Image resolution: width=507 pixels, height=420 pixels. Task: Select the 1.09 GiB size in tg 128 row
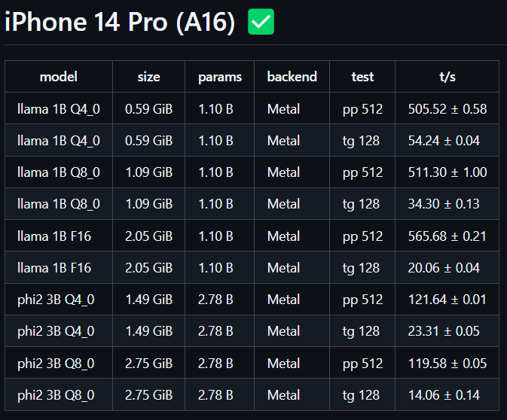point(148,203)
